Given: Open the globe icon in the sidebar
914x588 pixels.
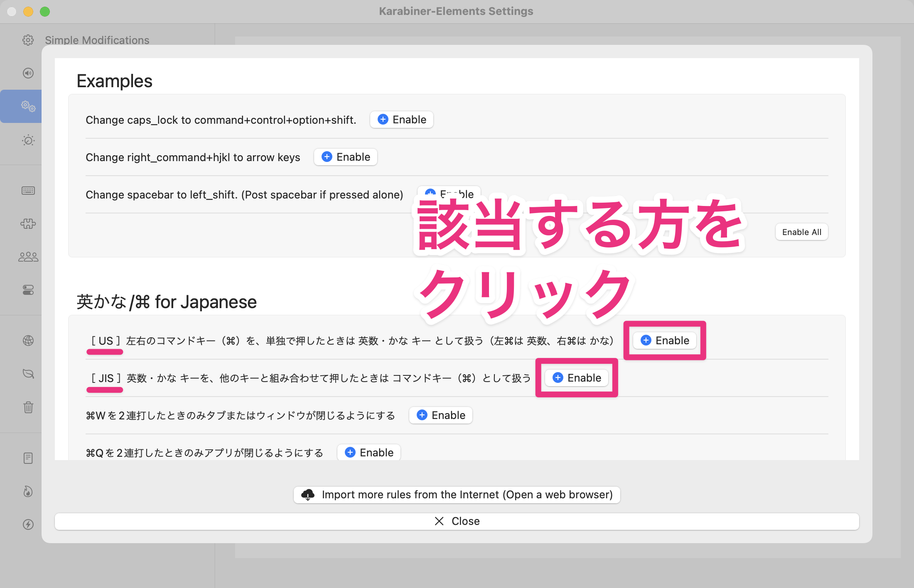Looking at the screenshot, I should pyautogui.click(x=28, y=341).
